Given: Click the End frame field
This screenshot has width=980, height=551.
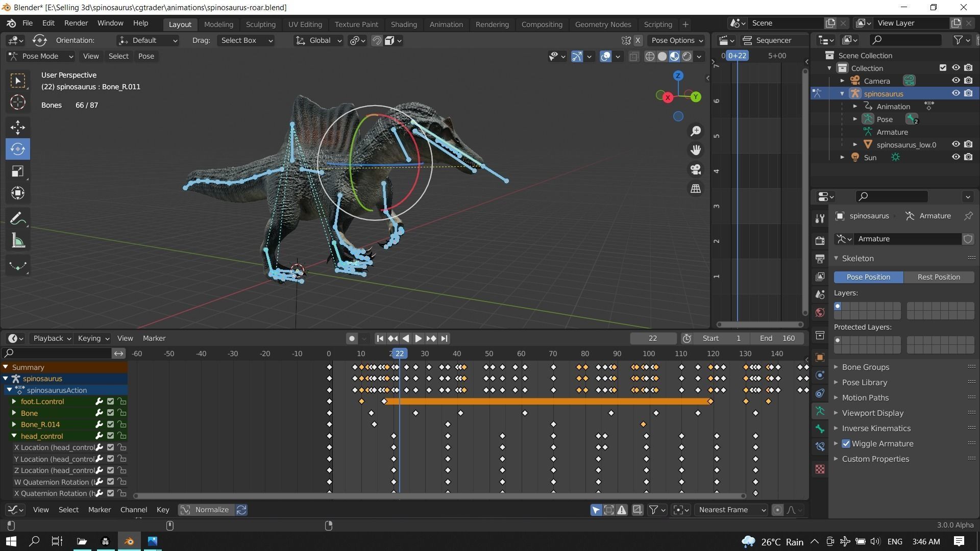Looking at the screenshot, I should pos(777,338).
